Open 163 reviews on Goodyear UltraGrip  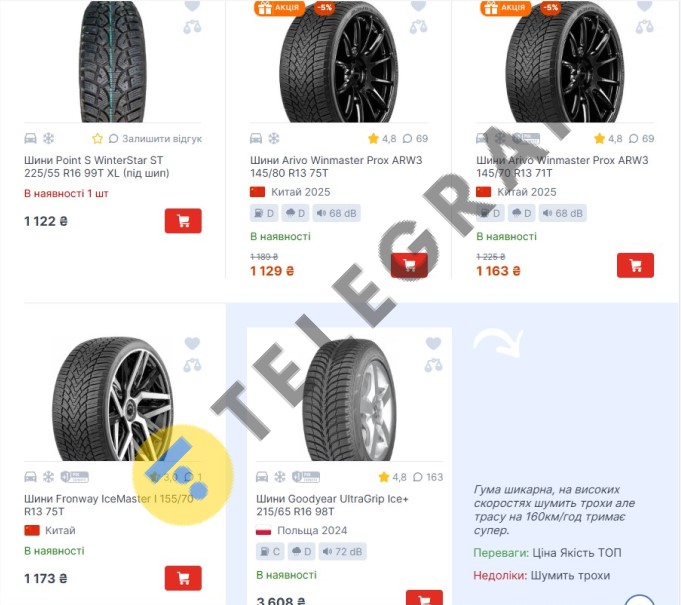pyautogui.click(x=428, y=477)
